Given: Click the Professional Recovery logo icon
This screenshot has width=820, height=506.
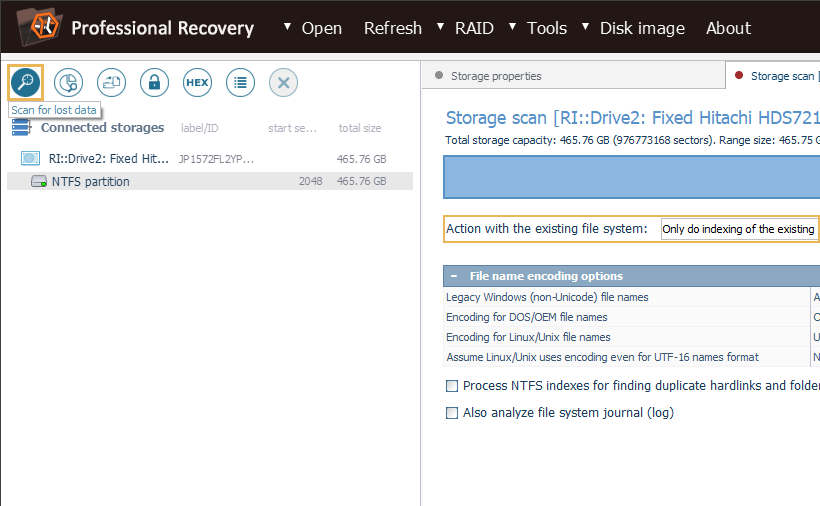Looking at the screenshot, I should coord(40,26).
